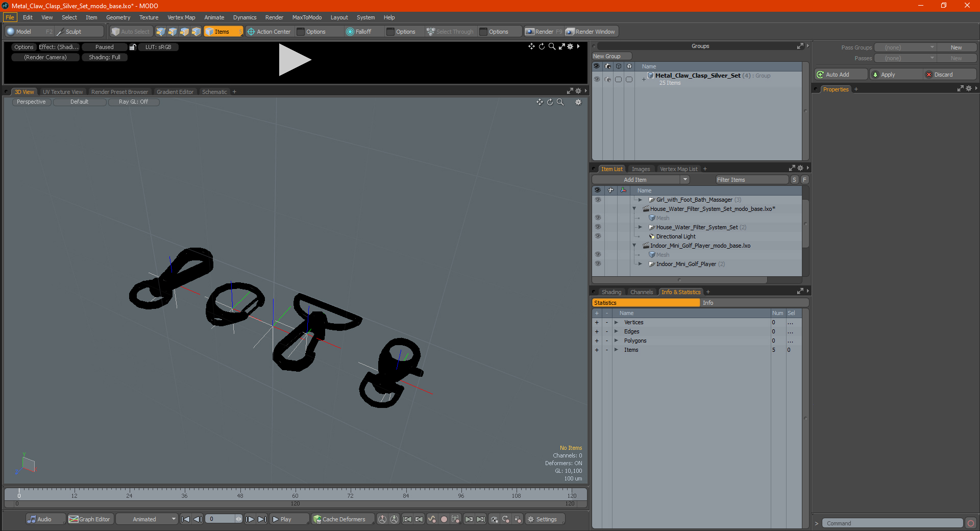The height and width of the screenshot is (531, 980).
Task: Click the 3D viewport pan/move icon
Action: coord(540,102)
